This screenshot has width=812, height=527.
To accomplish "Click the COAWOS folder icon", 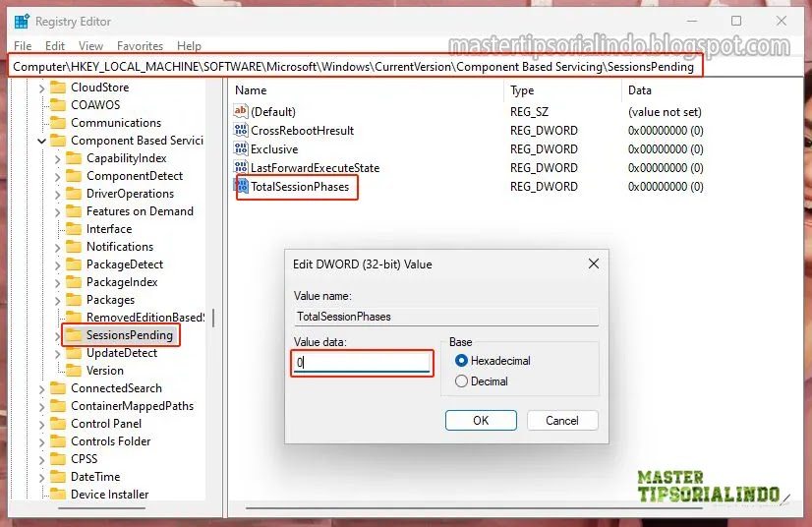I will (x=58, y=105).
